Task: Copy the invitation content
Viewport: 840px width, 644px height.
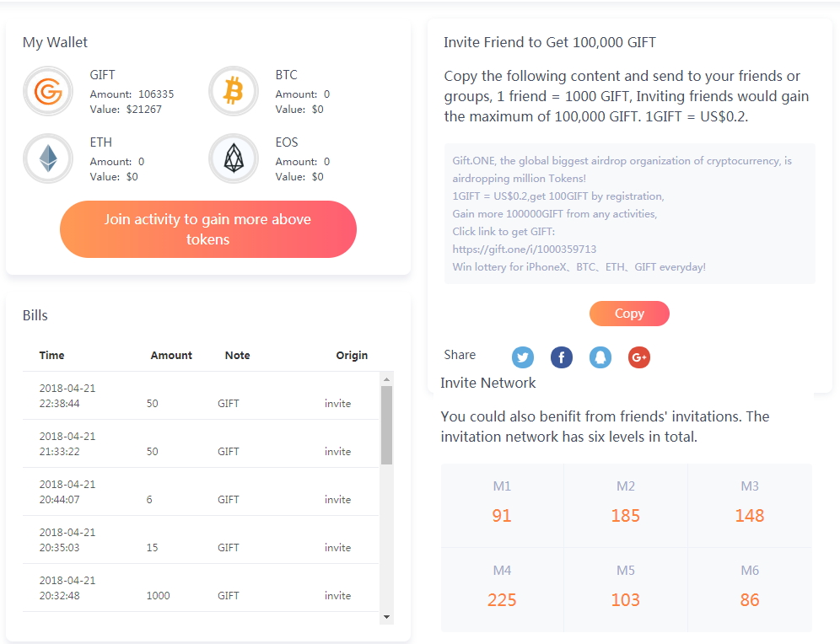Action: click(629, 314)
